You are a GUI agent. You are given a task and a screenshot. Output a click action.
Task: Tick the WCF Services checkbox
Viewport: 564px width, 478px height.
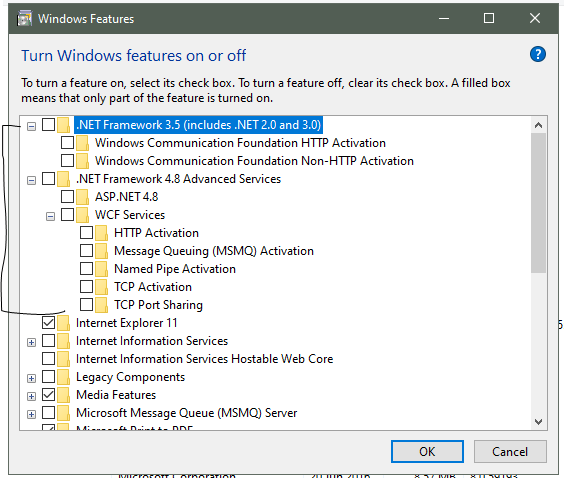[x=68, y=214]
